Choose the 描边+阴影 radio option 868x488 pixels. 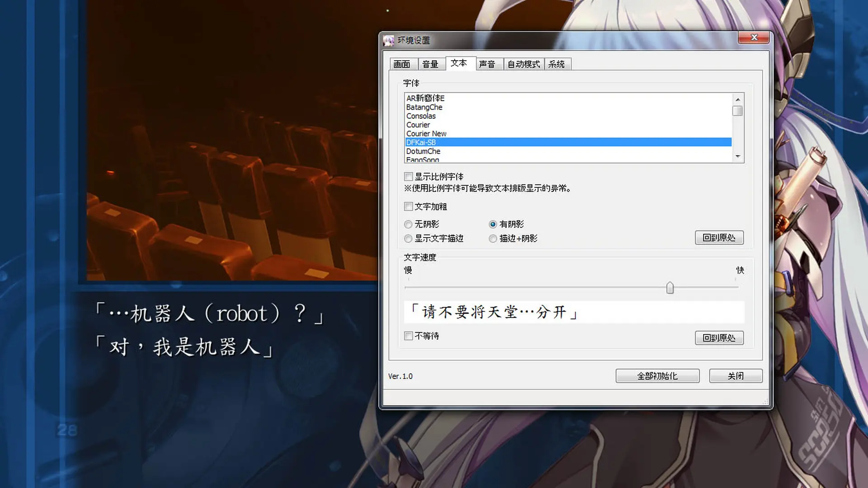pos(493,239)
